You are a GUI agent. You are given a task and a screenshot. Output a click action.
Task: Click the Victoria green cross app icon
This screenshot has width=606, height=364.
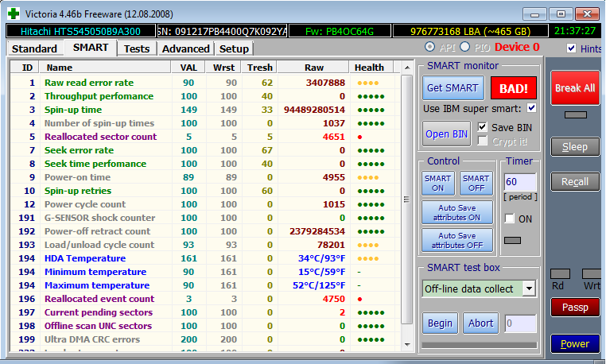click(13, 14)
